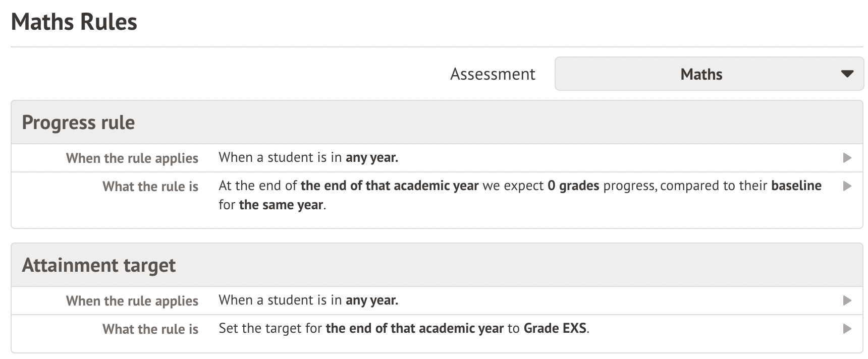Click arrow icon beside 'Grade EXS' target row

point(847,329)
